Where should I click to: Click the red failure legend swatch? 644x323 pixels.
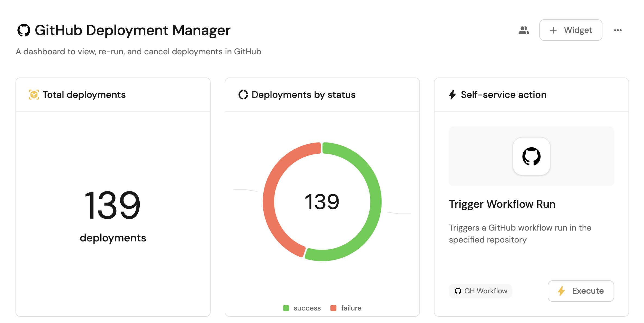coord(333,308)
